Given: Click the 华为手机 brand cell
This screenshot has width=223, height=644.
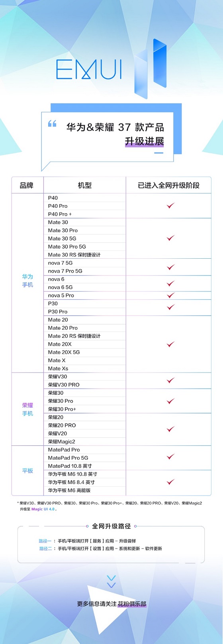Looking at the screenshot, I should tap(27, 281).
